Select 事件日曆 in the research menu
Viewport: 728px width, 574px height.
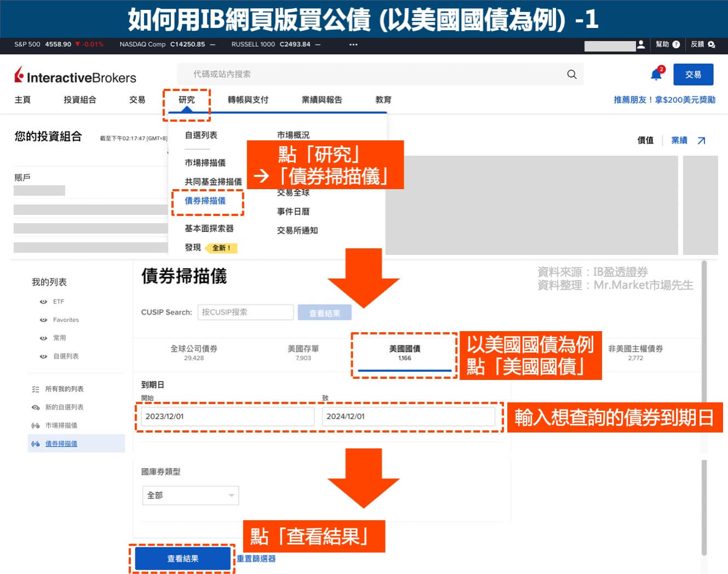tap(293, 211)
